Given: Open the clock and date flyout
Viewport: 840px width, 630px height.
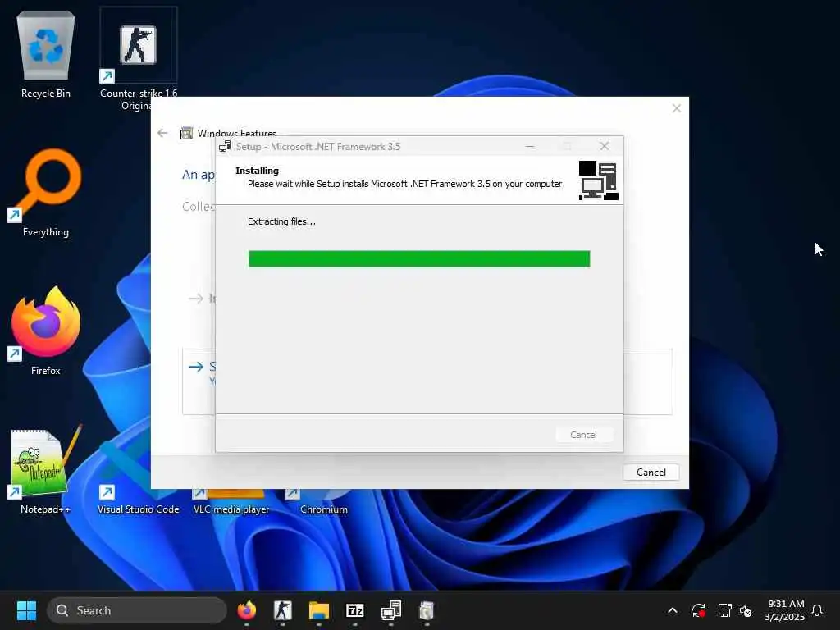Looking at the screenshot, I should coord(784,610).
